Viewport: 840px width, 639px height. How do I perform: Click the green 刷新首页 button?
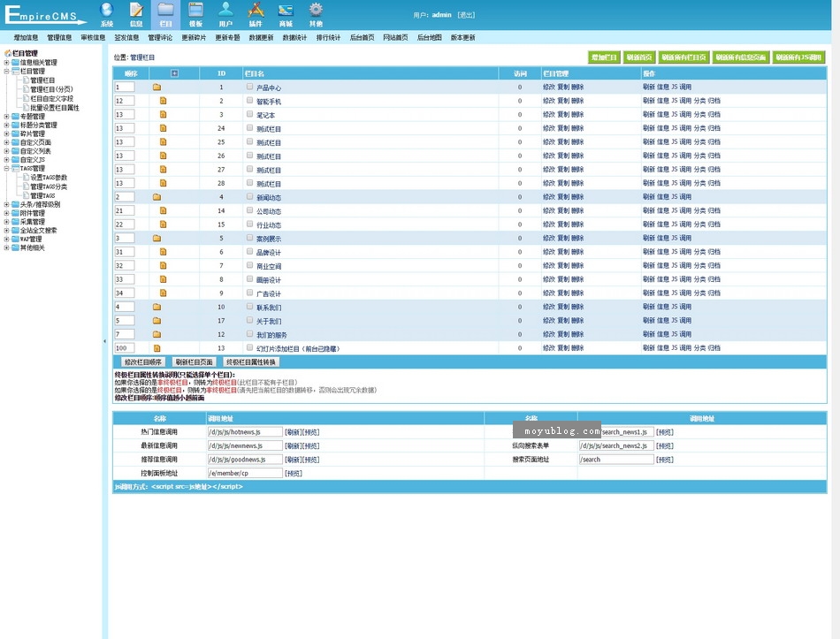[639, 57]
